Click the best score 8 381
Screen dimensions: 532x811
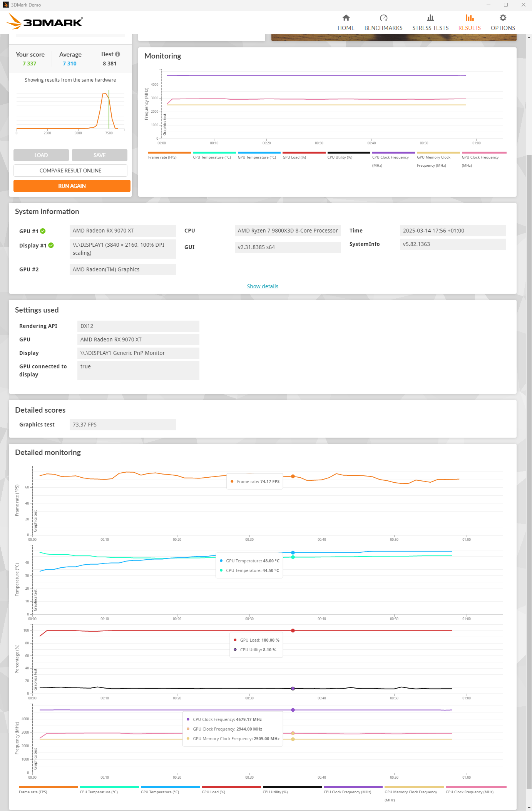pyautogui.click(x=110, y=64)
